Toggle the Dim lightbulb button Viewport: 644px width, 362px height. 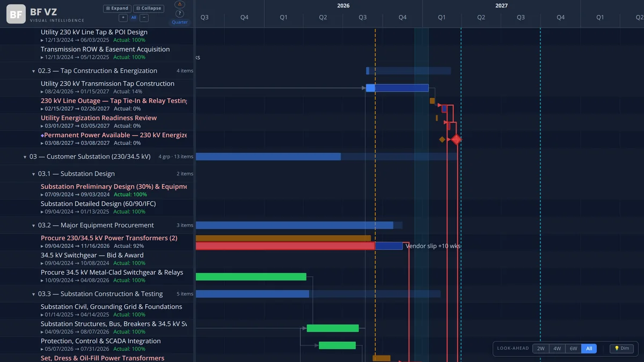click(621, 349)
